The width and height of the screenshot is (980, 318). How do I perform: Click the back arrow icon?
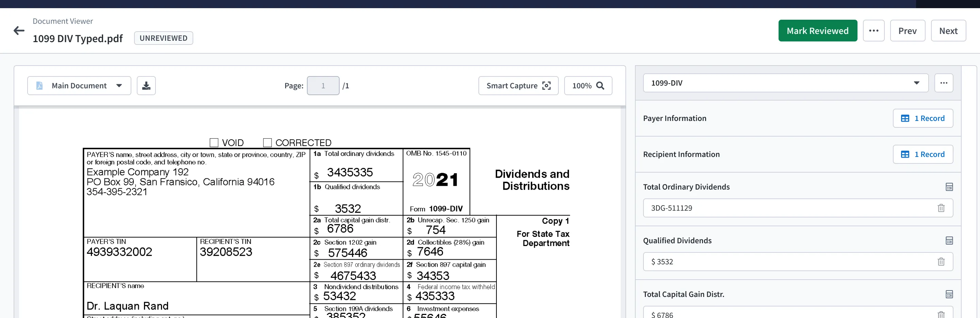[19, 31]
